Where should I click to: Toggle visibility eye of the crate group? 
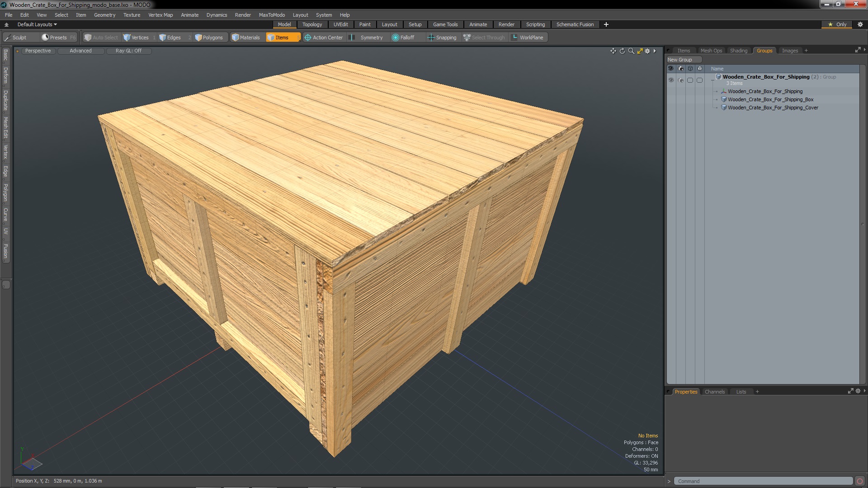point(671,80)
